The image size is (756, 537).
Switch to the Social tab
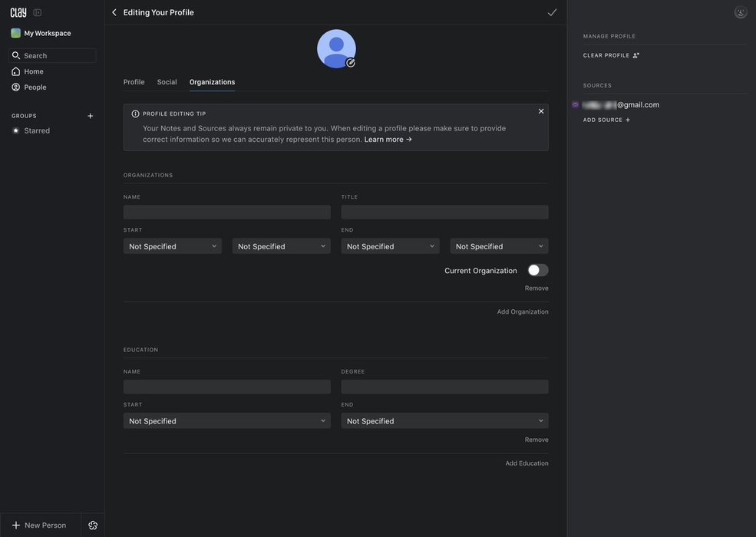tap(167, 82)
